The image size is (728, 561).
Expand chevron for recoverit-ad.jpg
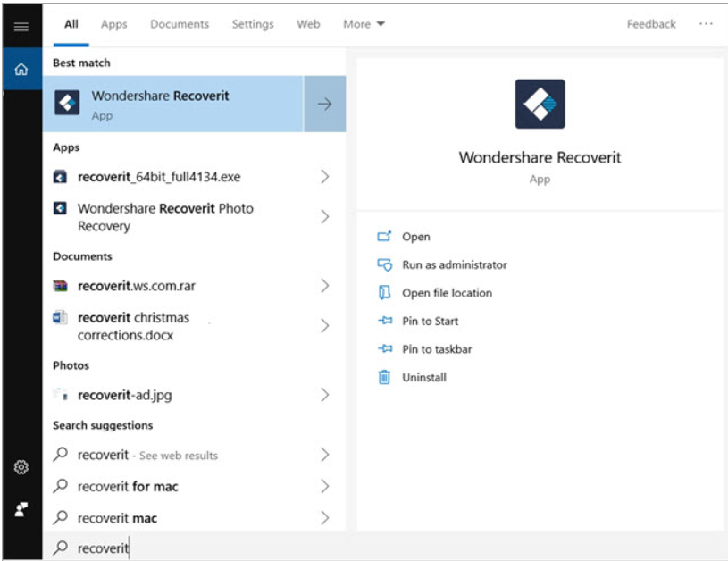(x=325, y=395)
